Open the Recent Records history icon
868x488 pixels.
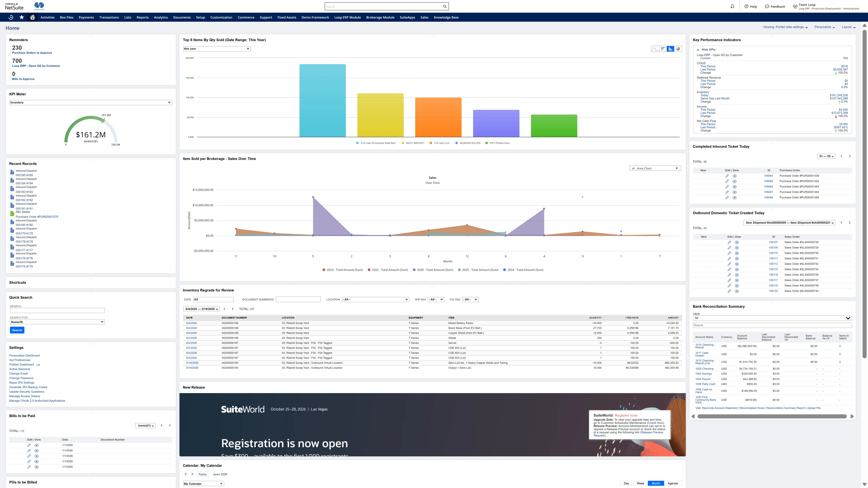click(11, 17)
